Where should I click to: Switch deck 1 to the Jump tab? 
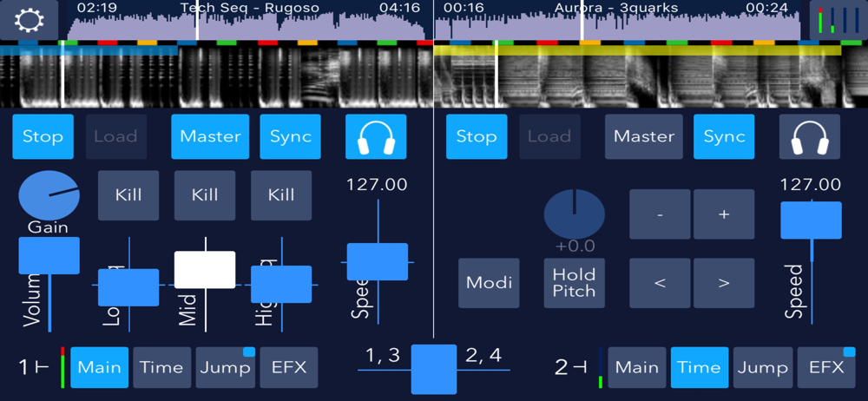point(226,367)
